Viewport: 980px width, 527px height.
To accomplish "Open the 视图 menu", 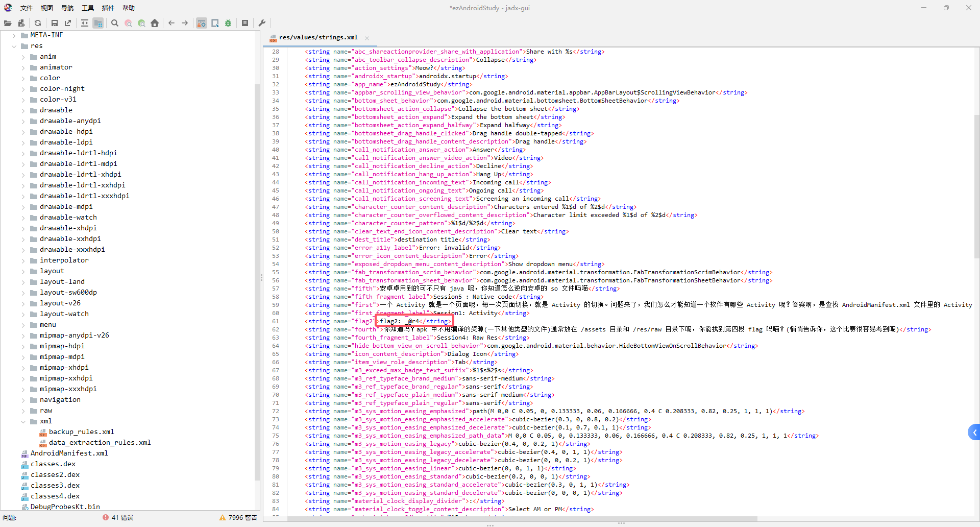I will [47, 8].
